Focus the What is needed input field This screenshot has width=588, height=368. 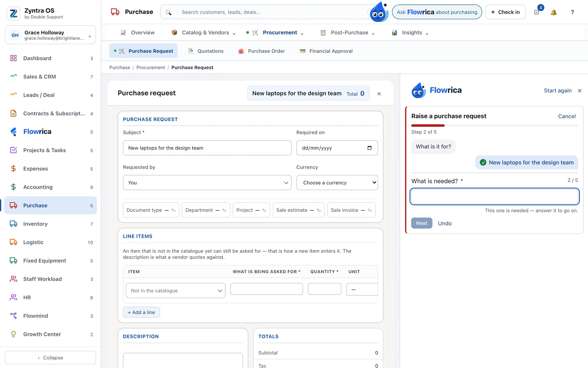[x=495, y=196]
